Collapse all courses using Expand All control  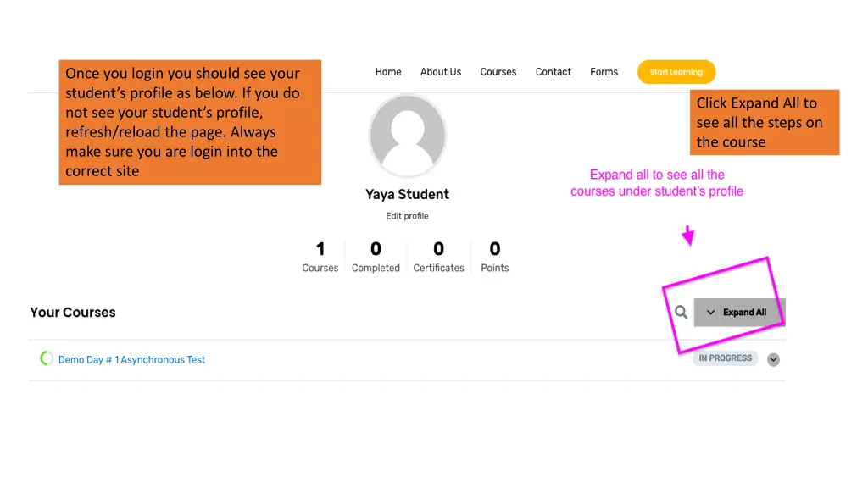739,312
